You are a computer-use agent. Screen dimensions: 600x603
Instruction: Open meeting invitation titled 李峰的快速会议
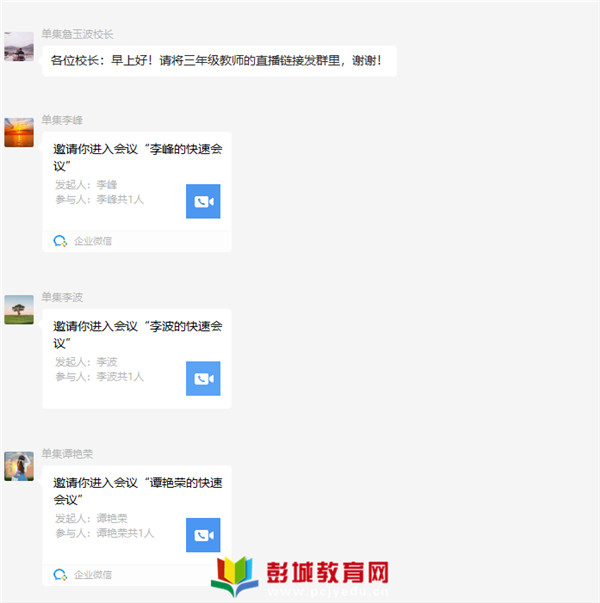pos(137,192)
